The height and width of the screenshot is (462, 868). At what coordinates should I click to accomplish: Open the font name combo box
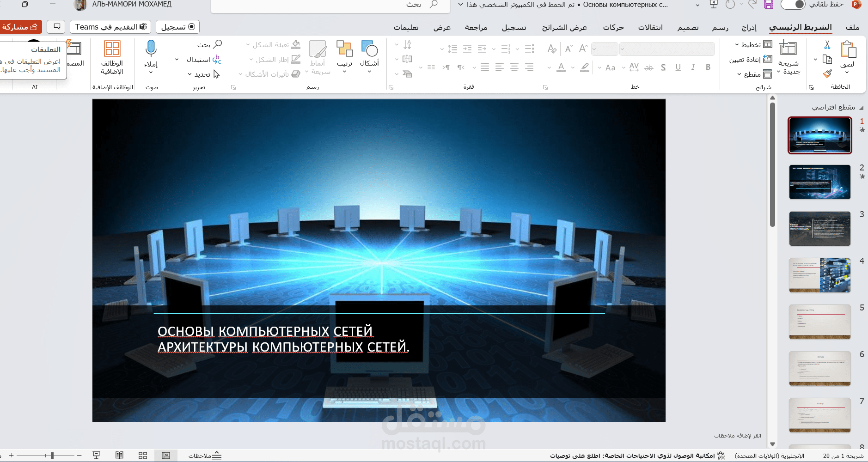(667, 49)
